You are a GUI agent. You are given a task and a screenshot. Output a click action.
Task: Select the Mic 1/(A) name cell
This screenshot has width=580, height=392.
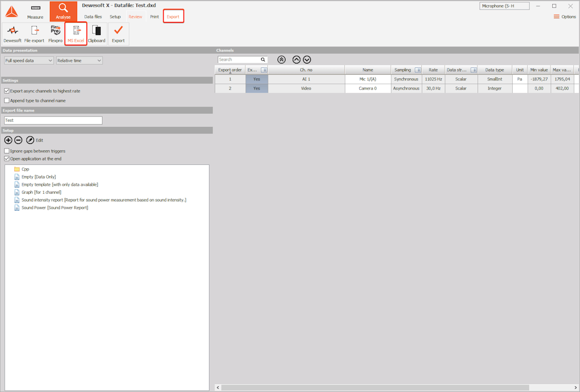click(x=368, y=79)
